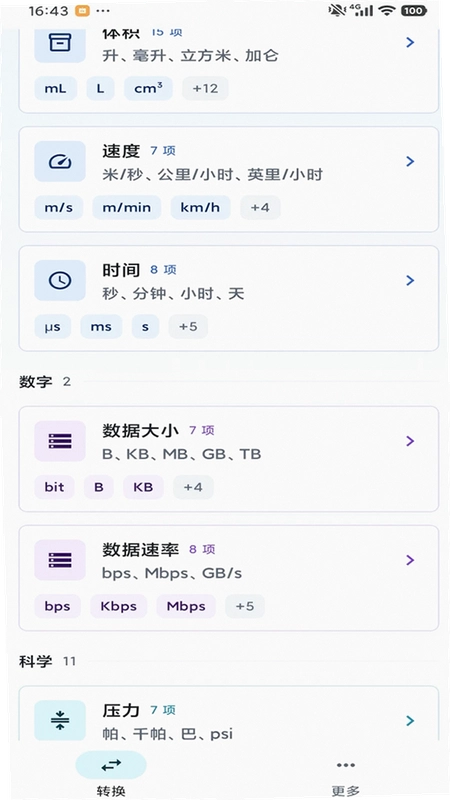Tap the 压力 pressure compress icon

60,720
